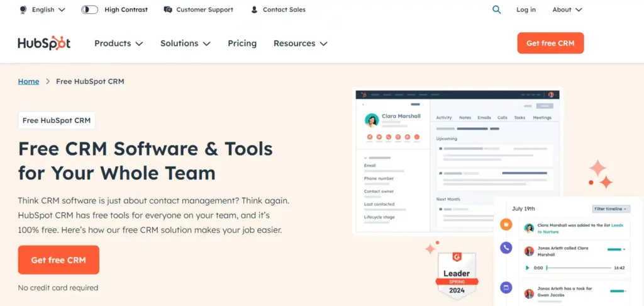Click the Contact owner field label
The image size is (644, 306).
click(x=379, y=191)
